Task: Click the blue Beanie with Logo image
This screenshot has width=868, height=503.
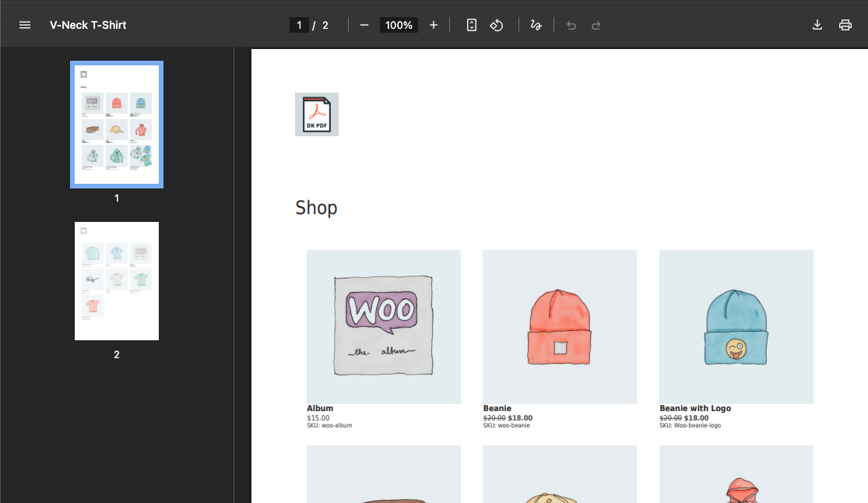Action: 736,327
